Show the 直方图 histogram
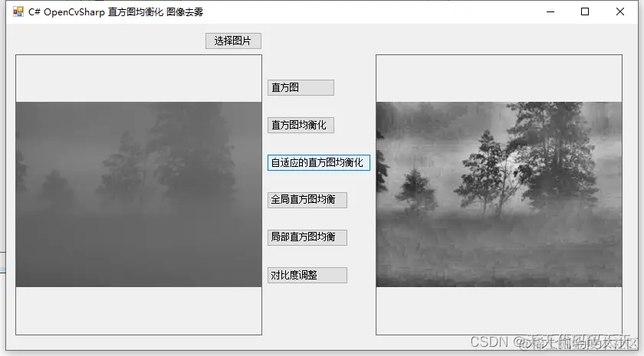Viewport: 644px width, 356px height. 301,88
